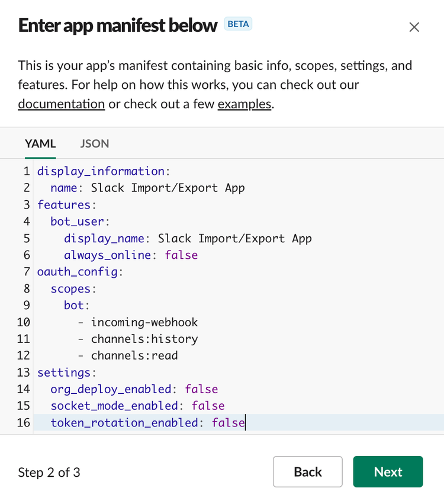Click the BETA badge
This screenshot has height=504, width=444.
[238, 24]
